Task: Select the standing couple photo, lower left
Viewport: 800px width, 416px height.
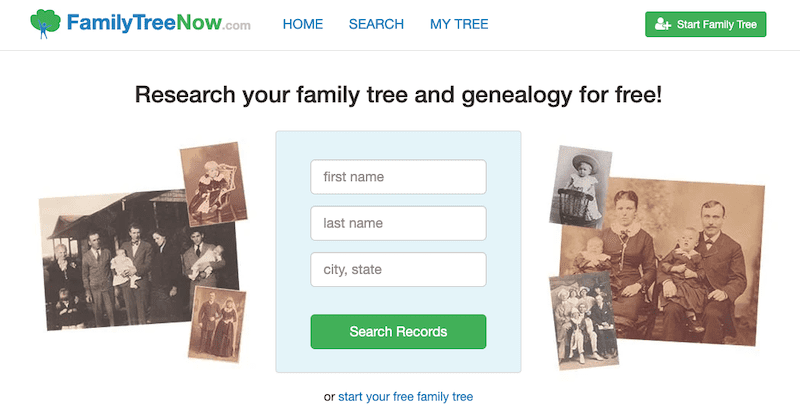Action: click(217, 322)
